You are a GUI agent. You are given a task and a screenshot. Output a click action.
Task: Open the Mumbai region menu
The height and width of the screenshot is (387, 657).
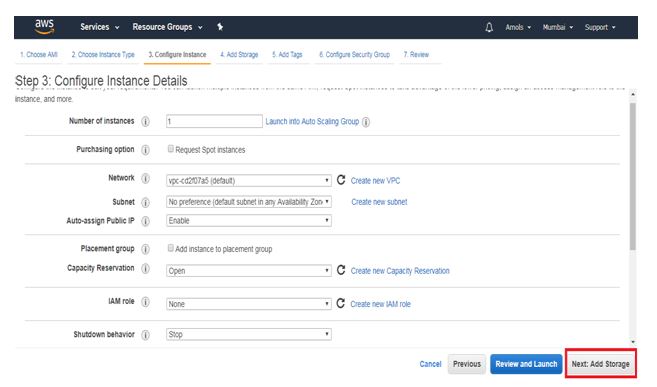point(558,27)
